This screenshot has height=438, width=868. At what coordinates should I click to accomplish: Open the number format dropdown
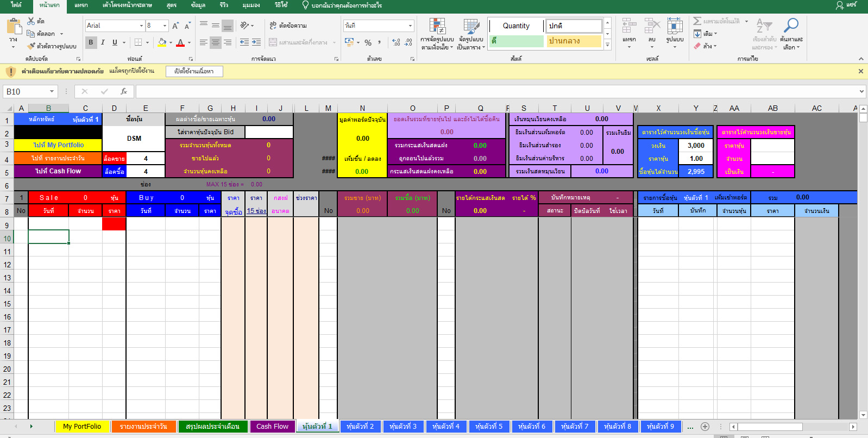[410, 26]
